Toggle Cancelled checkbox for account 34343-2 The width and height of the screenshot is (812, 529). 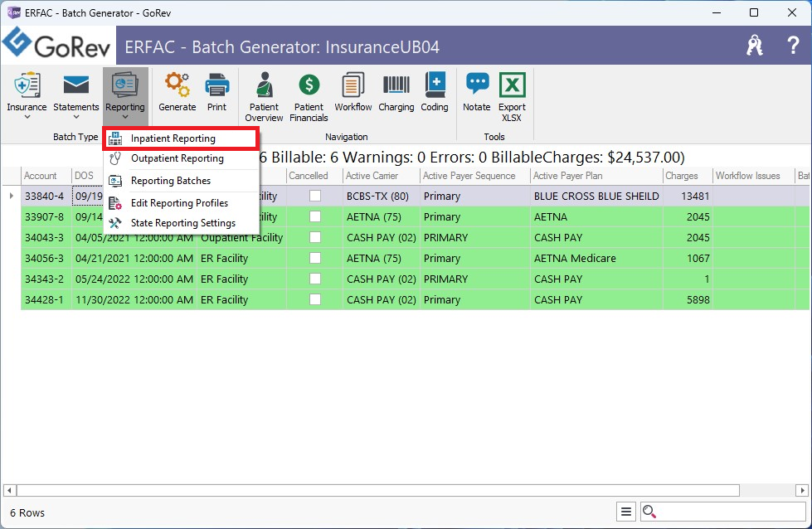pos(315,279)
